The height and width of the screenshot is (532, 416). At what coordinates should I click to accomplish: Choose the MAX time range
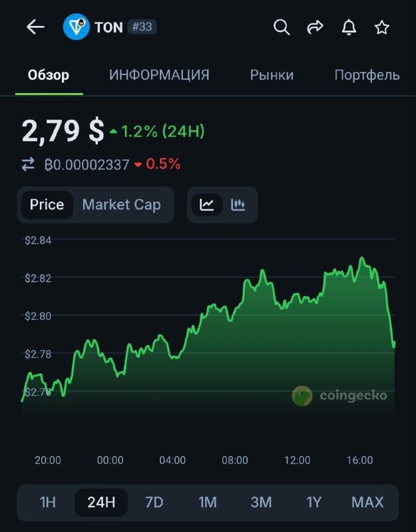click(x=367, y=502)
